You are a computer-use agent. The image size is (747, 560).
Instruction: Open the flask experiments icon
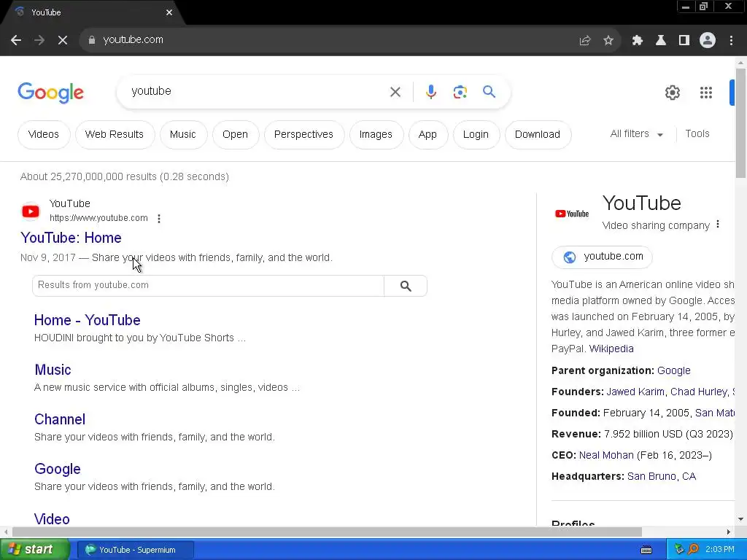click(661, 41)
